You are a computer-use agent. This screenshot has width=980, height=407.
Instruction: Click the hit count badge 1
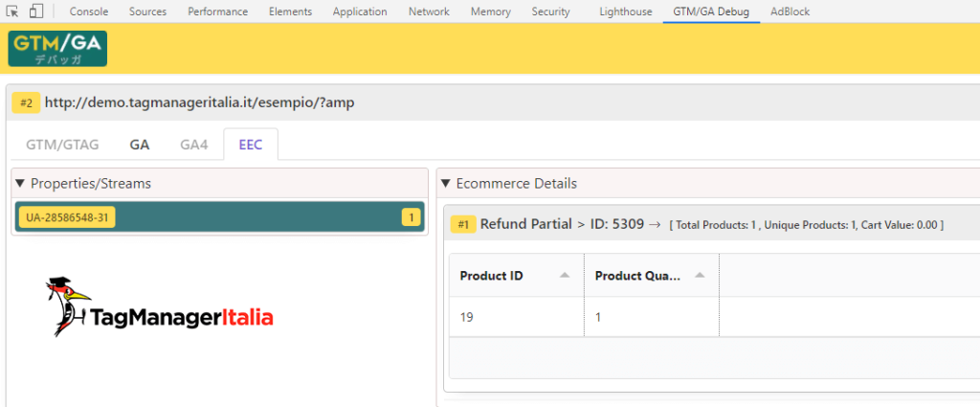tap(412, 217)
